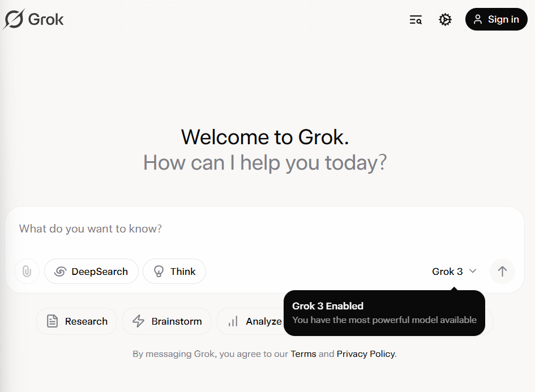Click the paperclip icon to attach a file
This screenshot has height=392, width=535.
click(x=27, y=271)
